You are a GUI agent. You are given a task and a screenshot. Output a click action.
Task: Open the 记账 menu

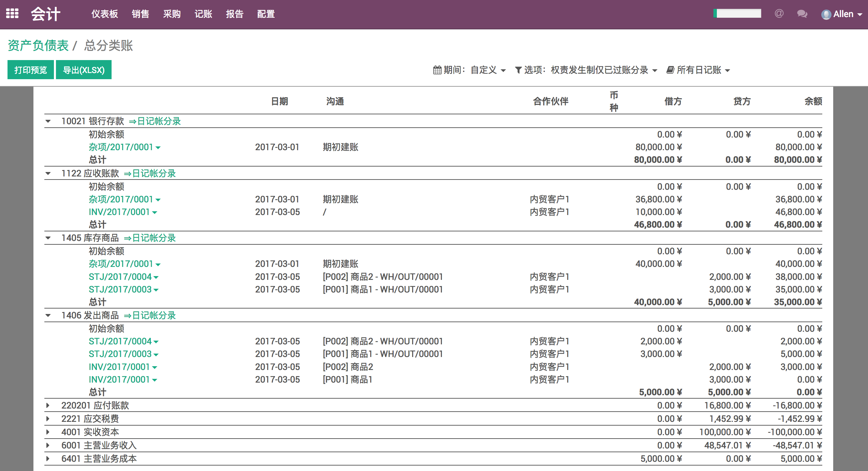point(203,14)
